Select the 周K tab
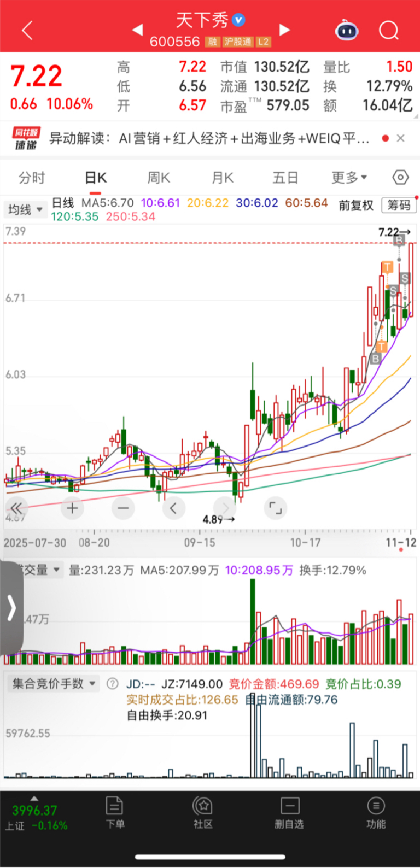The height and width of the screenshot is (868, 420). (x=159, y=178)
